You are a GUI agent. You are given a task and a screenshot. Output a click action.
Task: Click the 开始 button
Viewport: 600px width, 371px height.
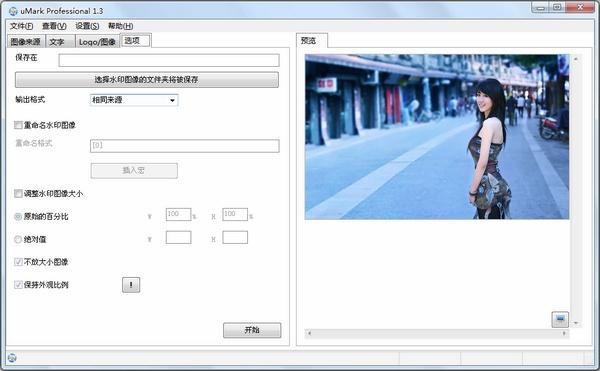(x=252, y=330)
